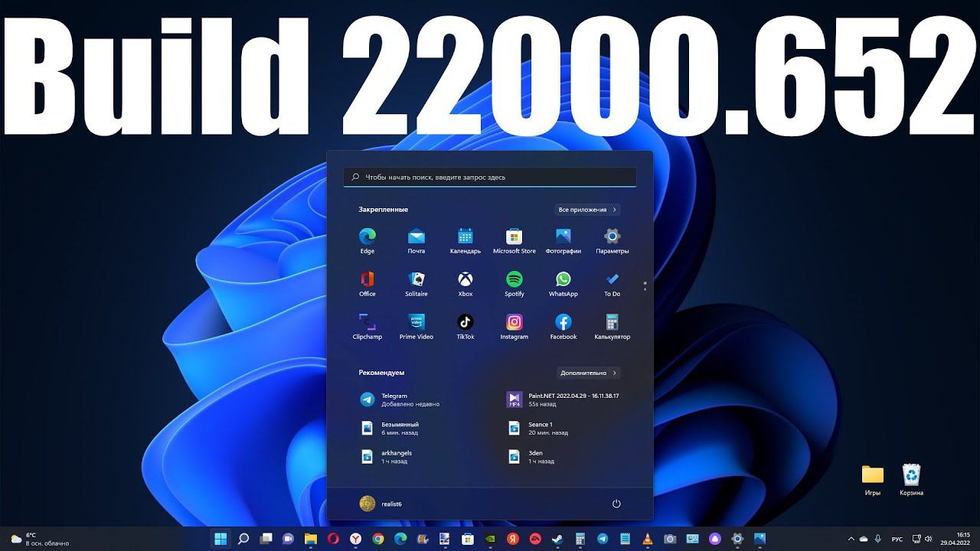Launch the pinned Фотографии app
Screen dimensions: 980x551
tap(563, 240)
